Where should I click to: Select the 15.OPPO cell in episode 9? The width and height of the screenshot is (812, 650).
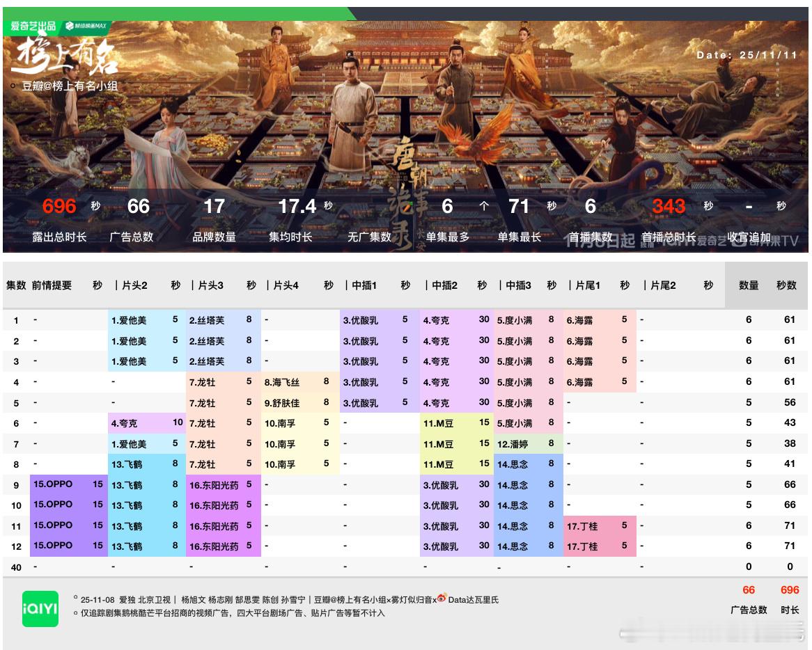point(69,484)
